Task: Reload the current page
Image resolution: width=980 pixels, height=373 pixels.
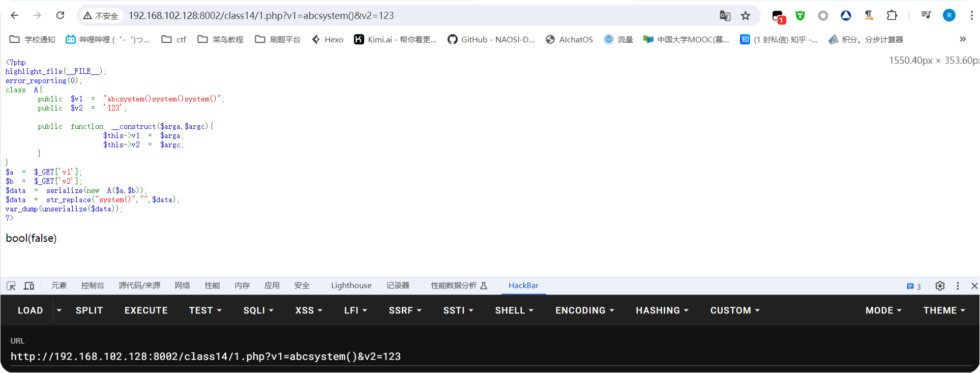Action: [x=60, y=15]
